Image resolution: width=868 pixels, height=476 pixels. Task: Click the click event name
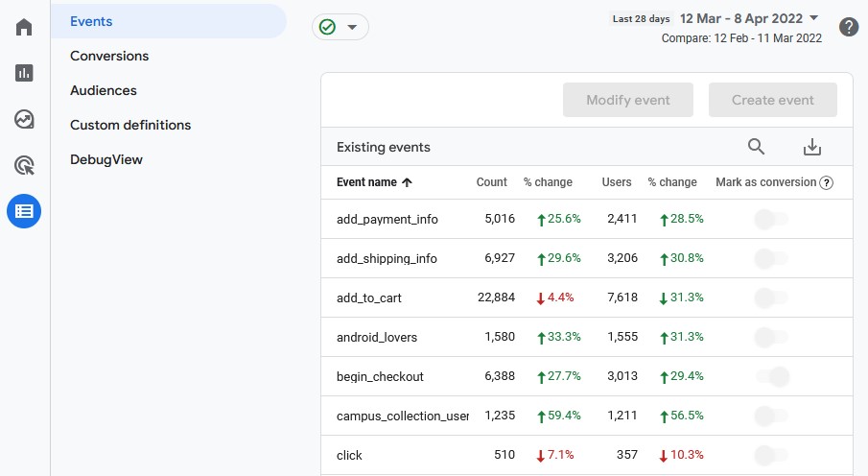click(349, 456)
